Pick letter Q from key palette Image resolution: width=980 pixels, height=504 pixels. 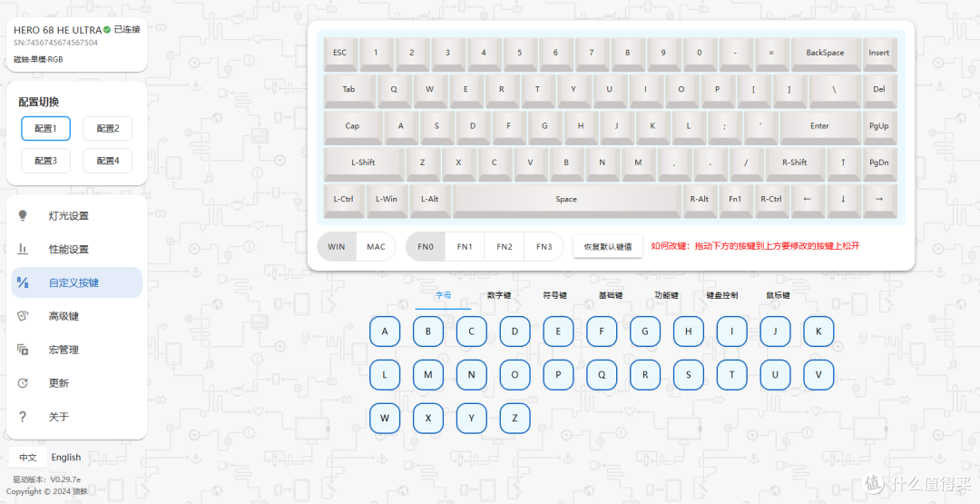coord(602,375)
